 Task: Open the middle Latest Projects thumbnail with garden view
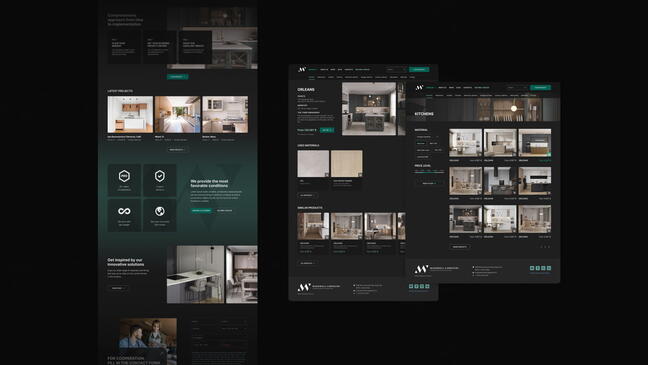pos(178,115)
